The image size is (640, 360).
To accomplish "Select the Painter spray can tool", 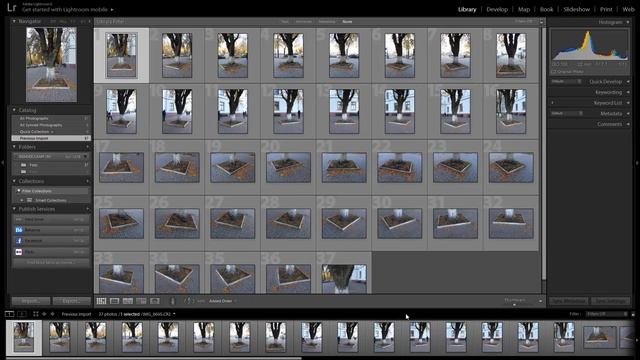I will (x=173, y=301).
